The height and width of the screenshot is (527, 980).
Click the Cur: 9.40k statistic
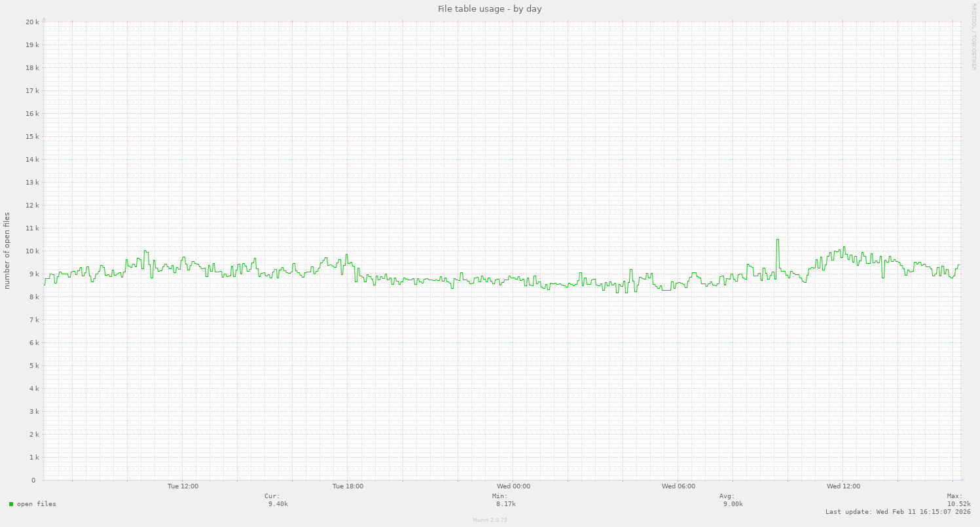[x=274, y=500]
